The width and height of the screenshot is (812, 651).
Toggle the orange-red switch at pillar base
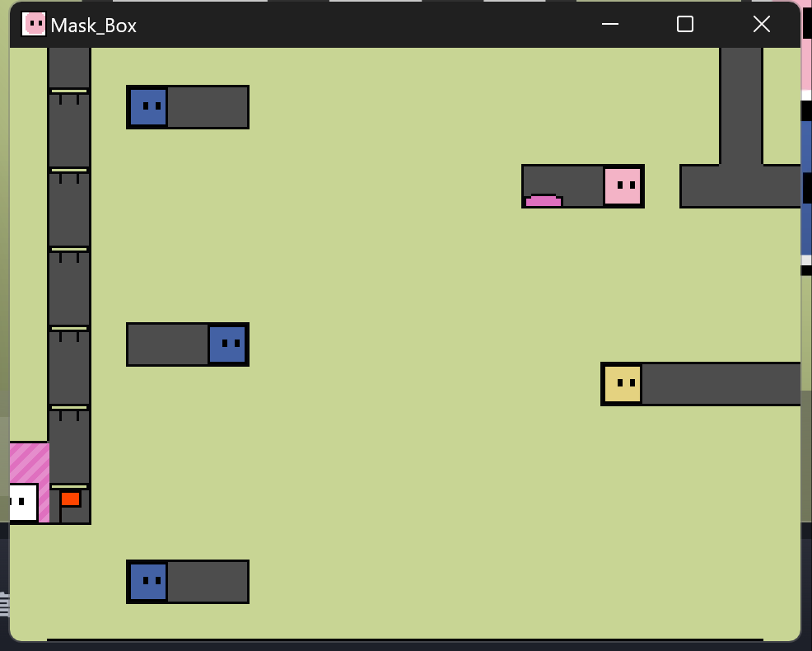coord(71,499)
